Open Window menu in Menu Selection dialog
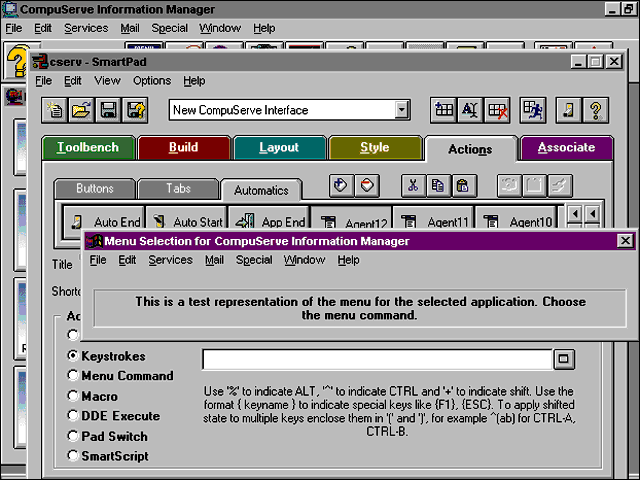 point(304,260)
